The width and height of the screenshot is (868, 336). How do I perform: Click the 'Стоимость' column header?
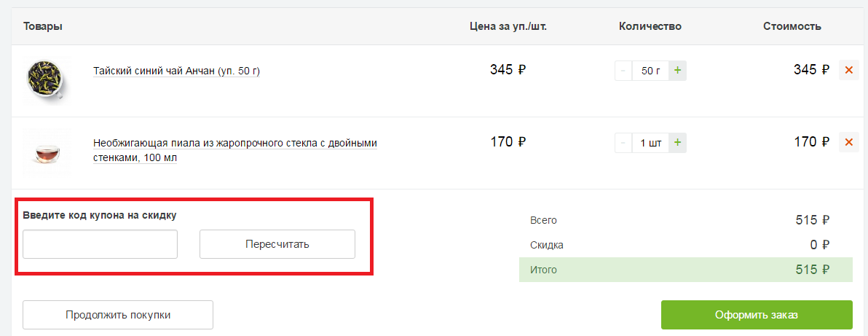tap(792, 27)
